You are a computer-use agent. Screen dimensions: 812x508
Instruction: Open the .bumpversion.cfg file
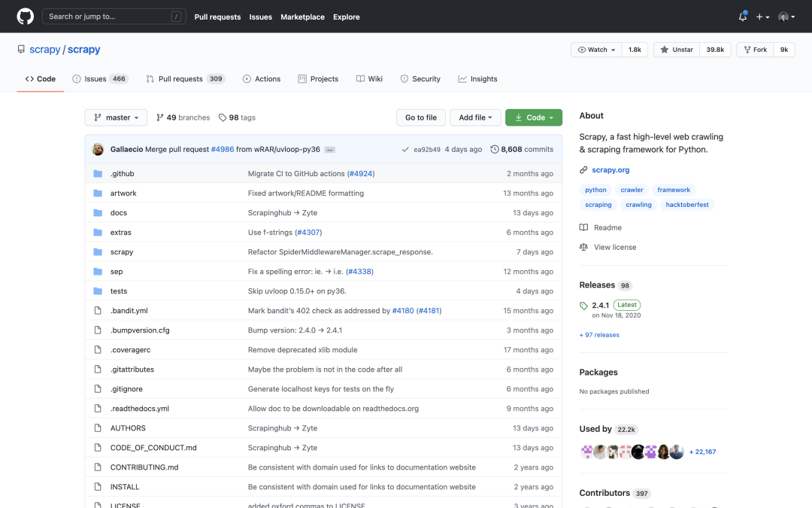click(140, 330)
